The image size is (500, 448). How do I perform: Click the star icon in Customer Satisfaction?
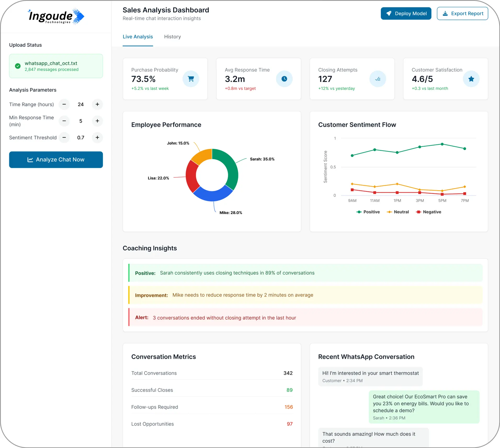471,79
